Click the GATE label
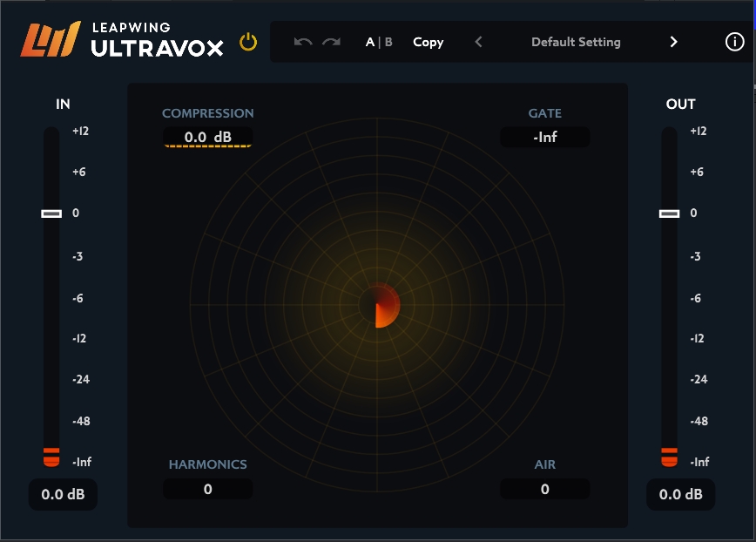The image size is (756, 542). (545, 113)
